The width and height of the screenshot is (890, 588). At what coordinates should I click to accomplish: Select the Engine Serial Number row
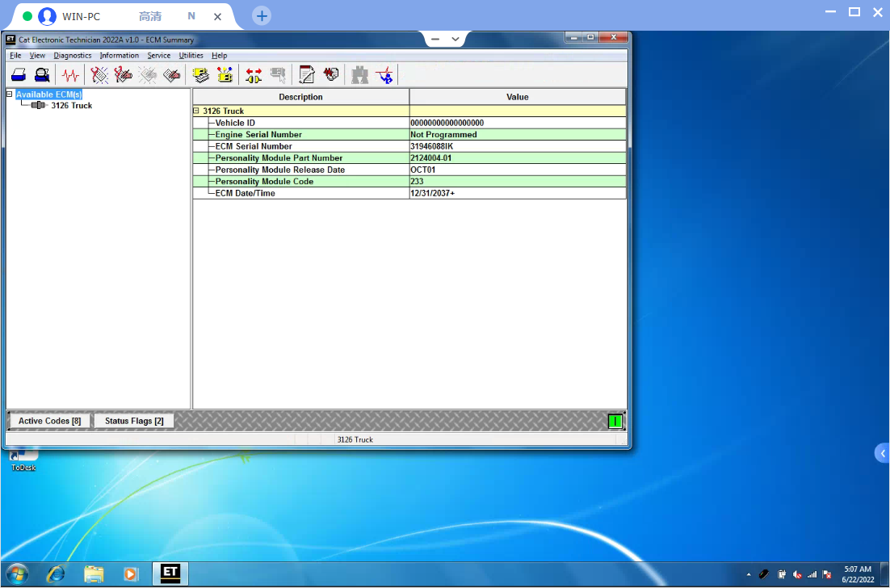pyautogui.click(x=409, y=135)
